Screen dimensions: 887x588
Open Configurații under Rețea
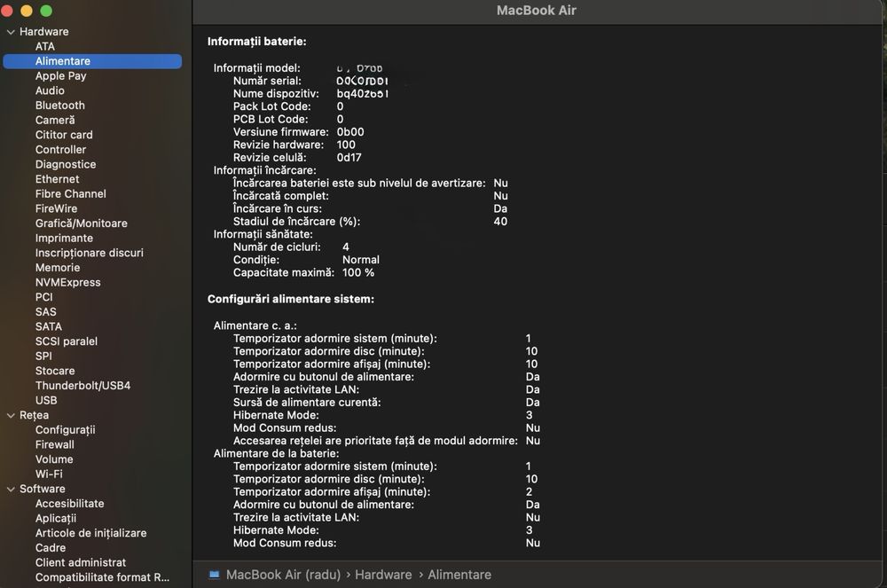[65, 429]
